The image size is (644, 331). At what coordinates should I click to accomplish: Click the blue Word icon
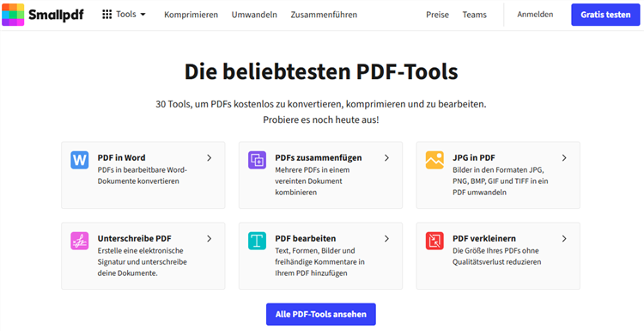coord(80,160)
